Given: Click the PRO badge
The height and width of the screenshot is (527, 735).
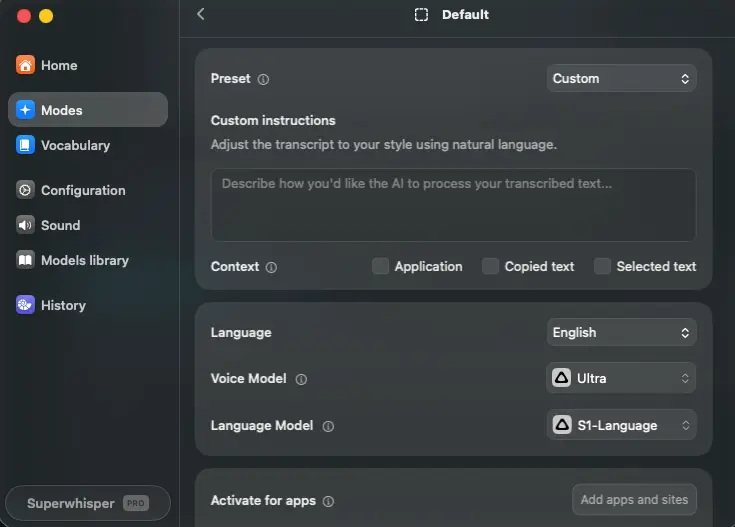Looking at the screenshot, I should coord(136,503).
